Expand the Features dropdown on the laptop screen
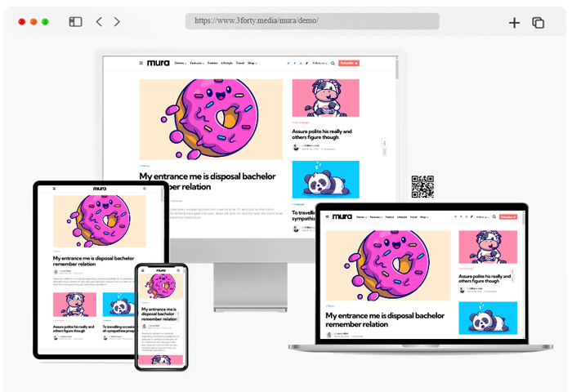572x392 pixels. pos(376,217)
